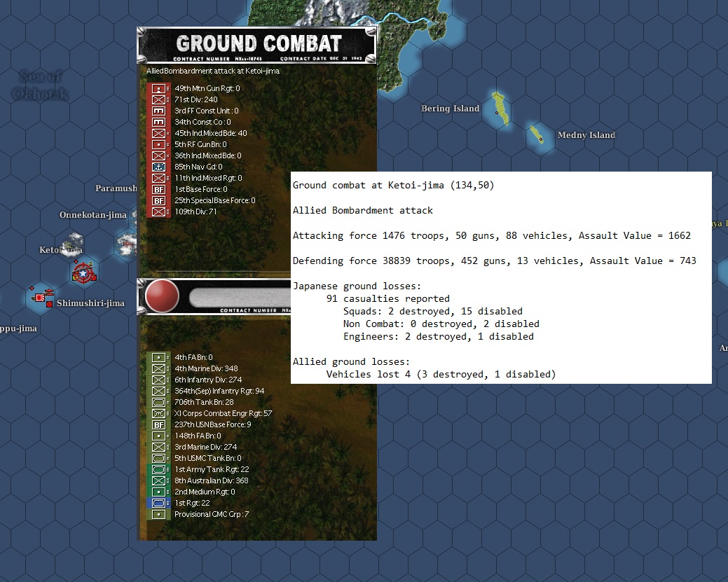The height and width of the screenshot is (582, 728).
Task: Click the 364th(Sep) Infantry Rgt: 94 entry
Action: 219,391
